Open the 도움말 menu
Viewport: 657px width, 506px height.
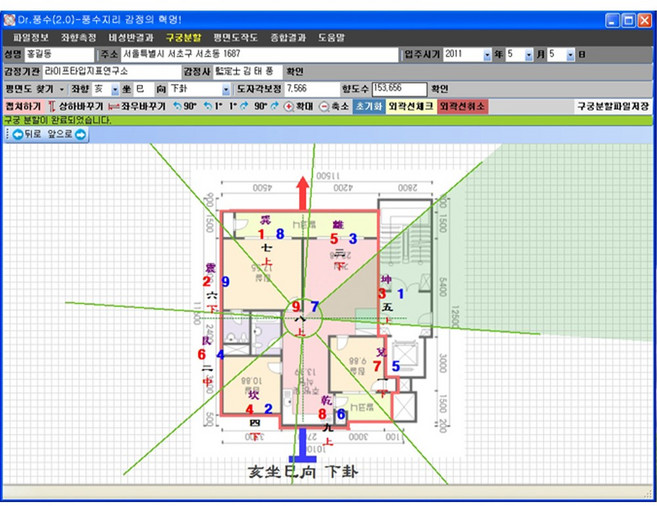331,38
